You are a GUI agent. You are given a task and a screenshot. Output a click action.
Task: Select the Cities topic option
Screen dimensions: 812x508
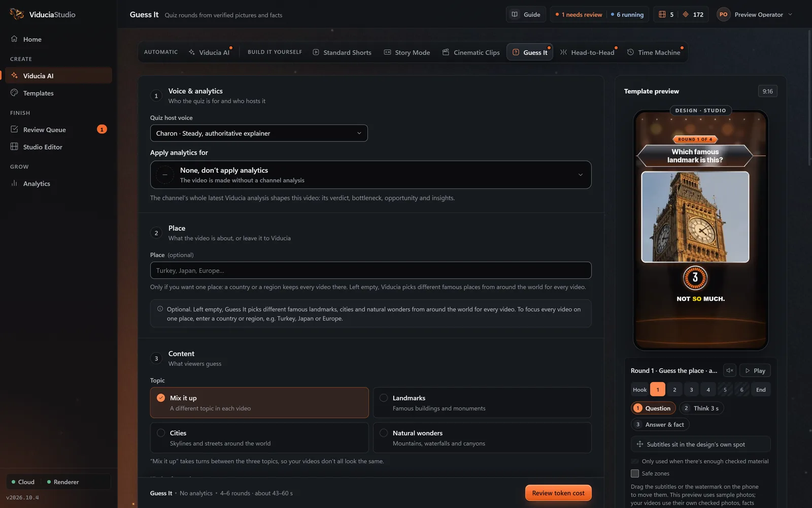[259, 437]
